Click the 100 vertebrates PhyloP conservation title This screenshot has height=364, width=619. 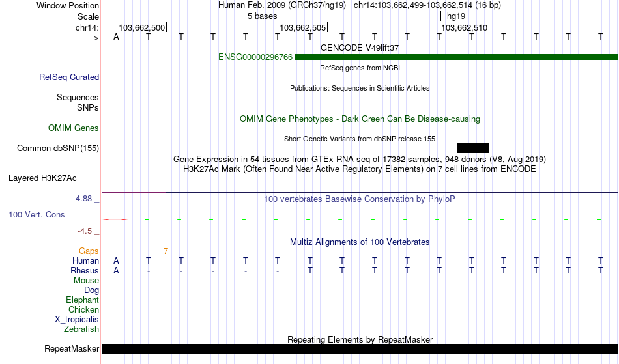pos(360,199)
